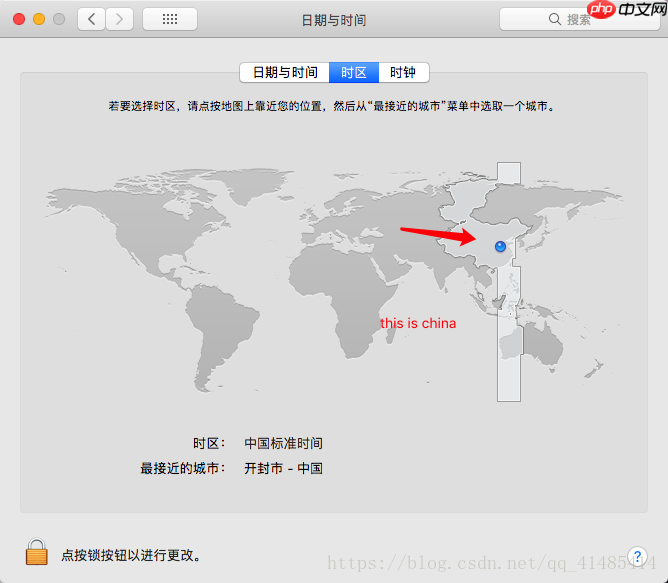Open help with the question mark button
This screenshot has height=583, width=668.
point(637,556)
